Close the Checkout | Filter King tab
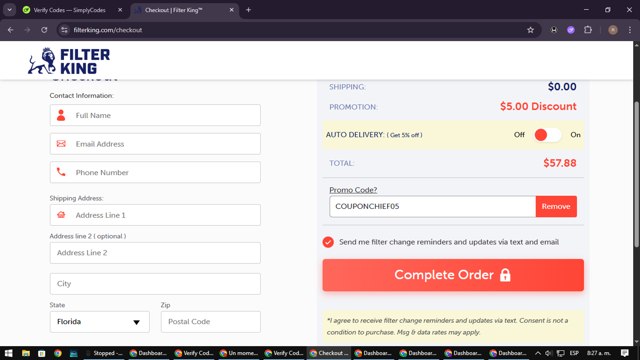The image size is (640, 360). coord(231,10)
